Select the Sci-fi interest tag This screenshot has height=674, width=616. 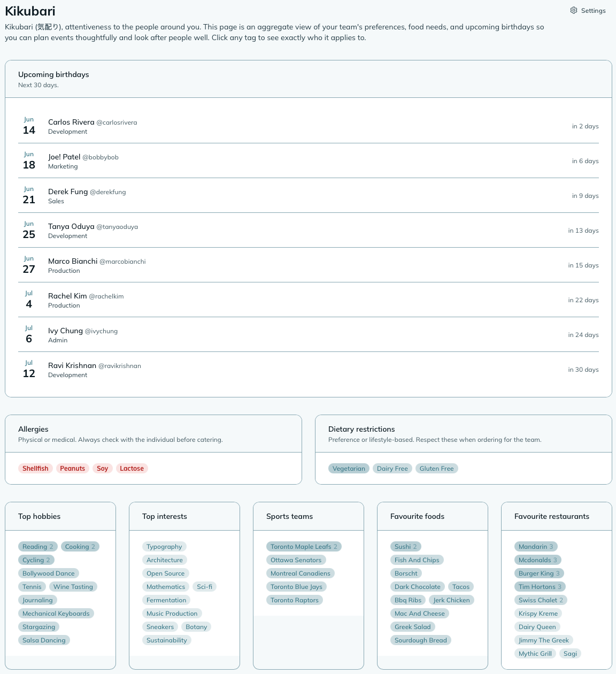[204, 587]
